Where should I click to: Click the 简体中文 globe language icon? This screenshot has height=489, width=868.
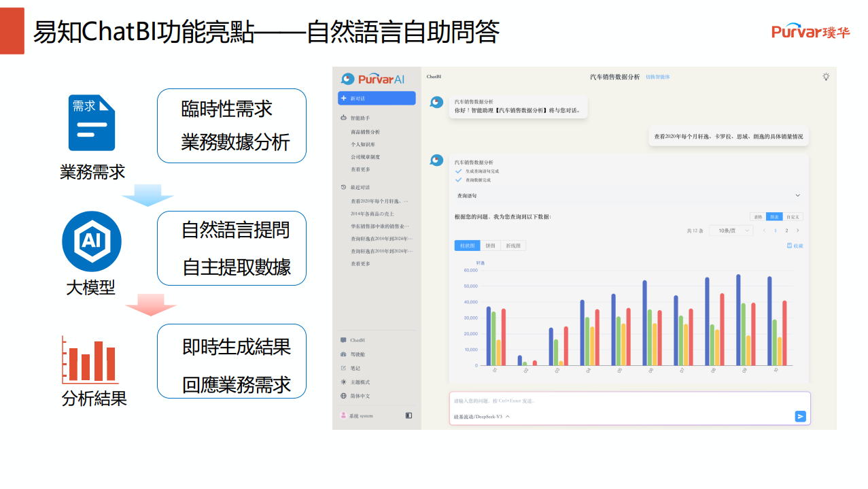click(343, 396)
